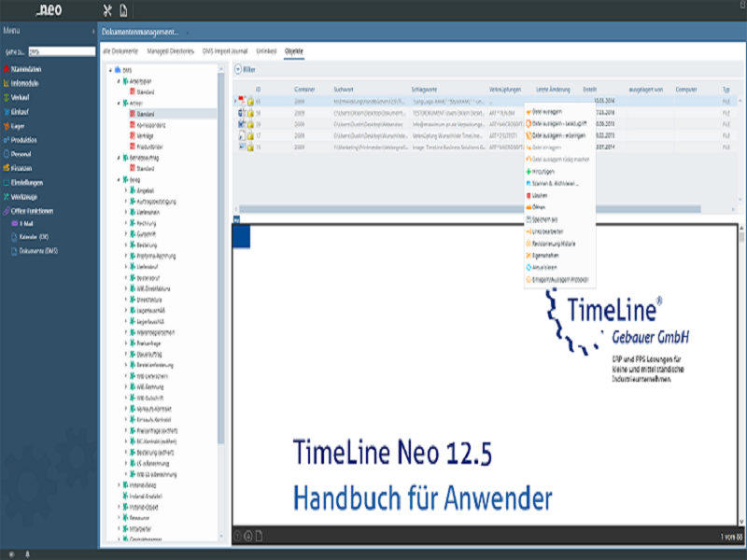The image size is (747, 560).
Task: Expand the Filter section
Action: [238, 69]
